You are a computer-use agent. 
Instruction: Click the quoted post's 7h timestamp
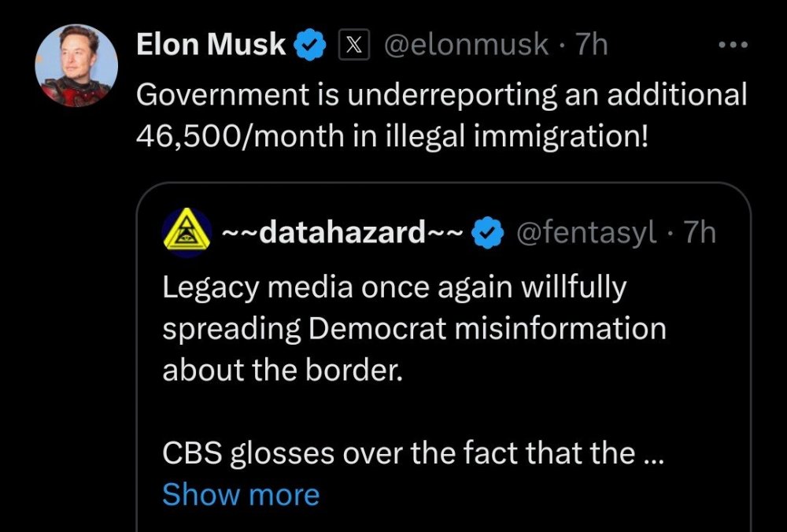click(x=697, y=233)
